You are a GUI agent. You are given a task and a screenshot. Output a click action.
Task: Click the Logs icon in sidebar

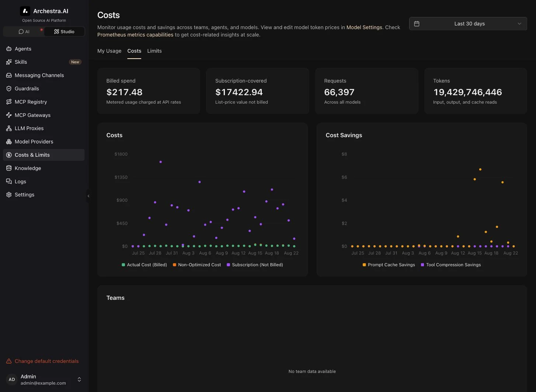pyautogui.click(x=9, y=181)
